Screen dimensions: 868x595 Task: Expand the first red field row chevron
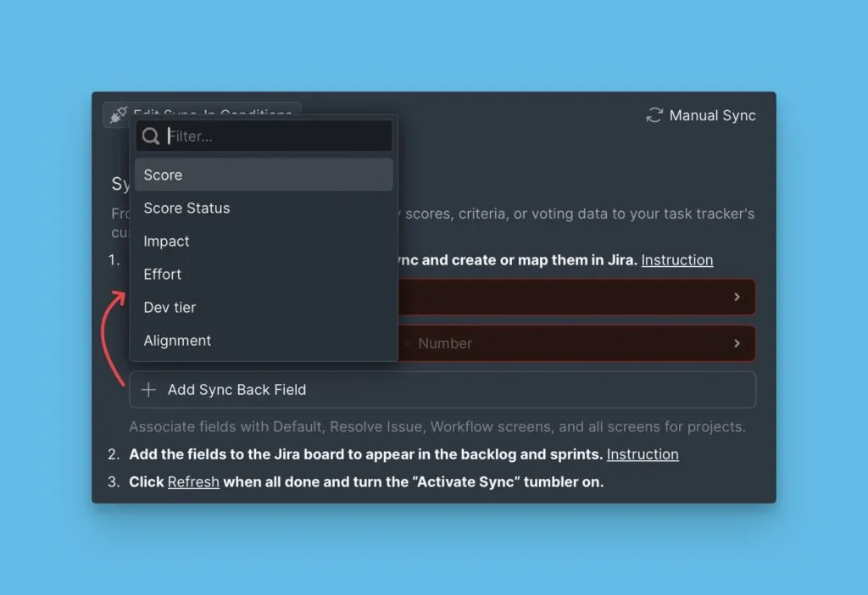click(737, 297)
